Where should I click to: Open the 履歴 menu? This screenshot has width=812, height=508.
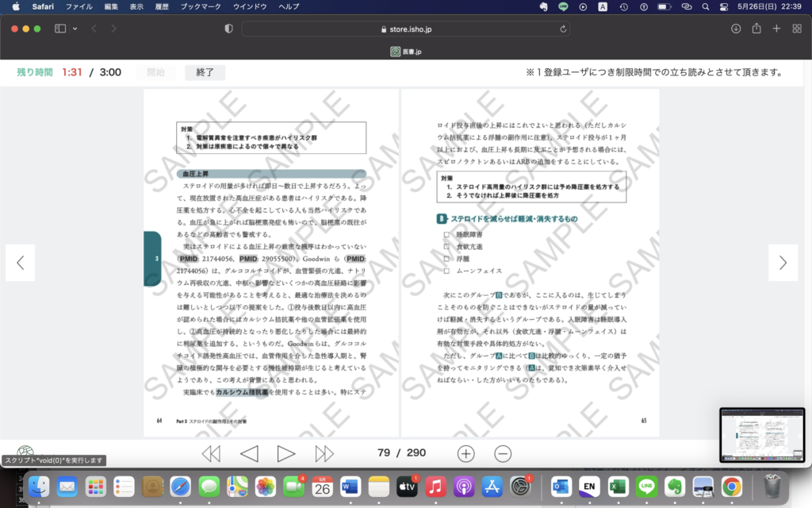pyautogui.click(x=163, y=6)
